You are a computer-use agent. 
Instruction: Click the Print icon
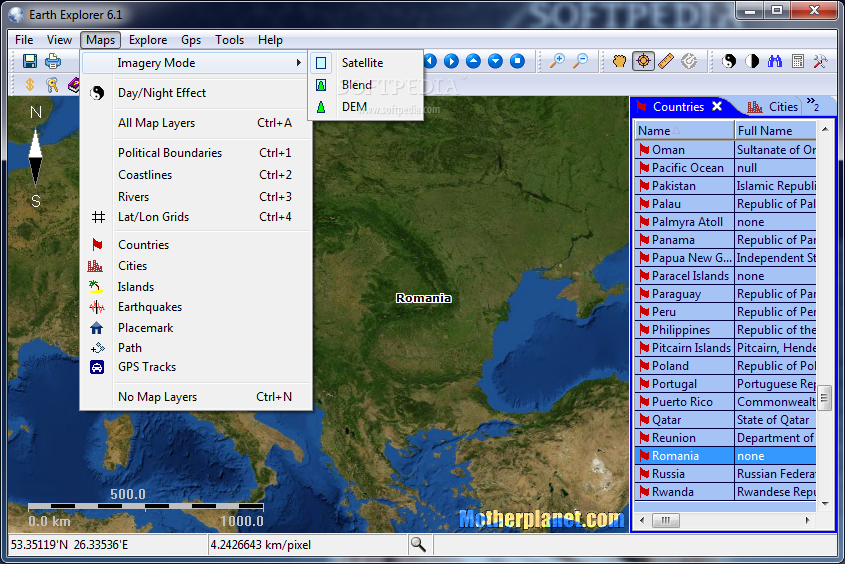(x=52, y=61)
